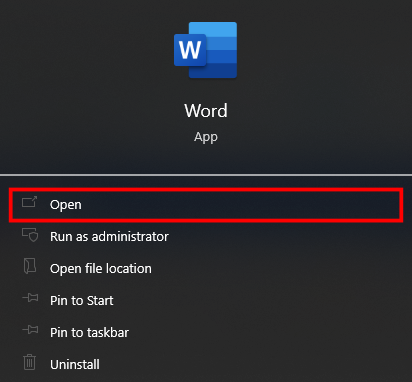Click the pin icon beside Pin to Start
This screenshot has width=412, height=382.
coord(30,297)
